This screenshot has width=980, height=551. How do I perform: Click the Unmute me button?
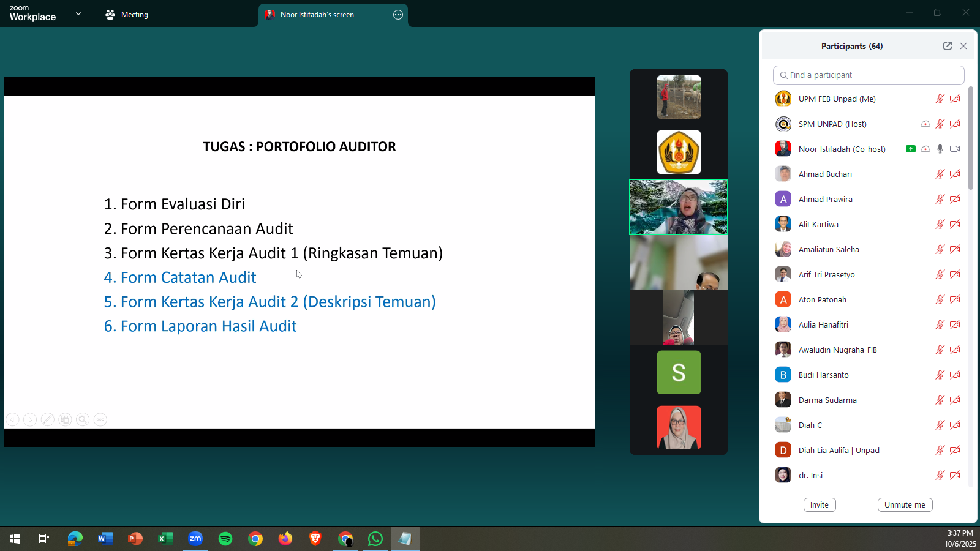905,505
